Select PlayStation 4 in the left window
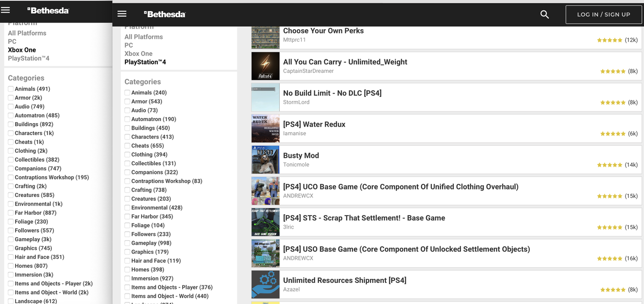 tap(29, 58)
